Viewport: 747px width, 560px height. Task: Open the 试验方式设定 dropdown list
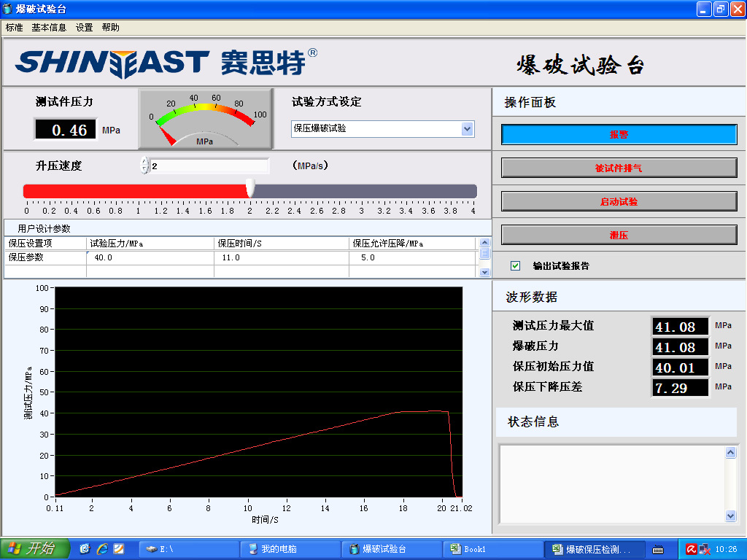[x=467, y=129]
